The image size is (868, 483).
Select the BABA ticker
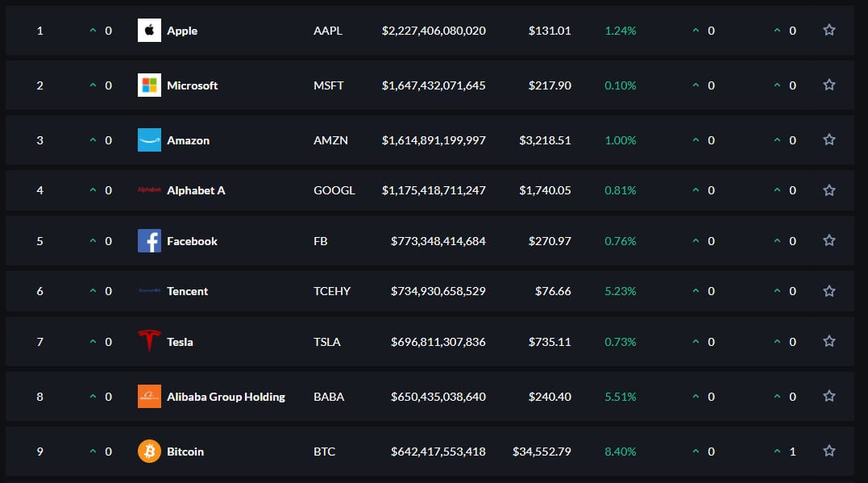pyautogui.click(x=329, y=398)
